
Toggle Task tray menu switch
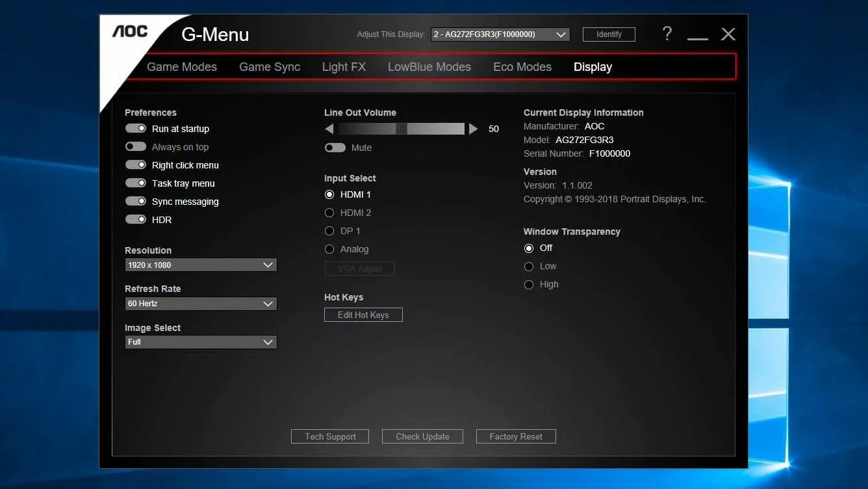[136, 183]
